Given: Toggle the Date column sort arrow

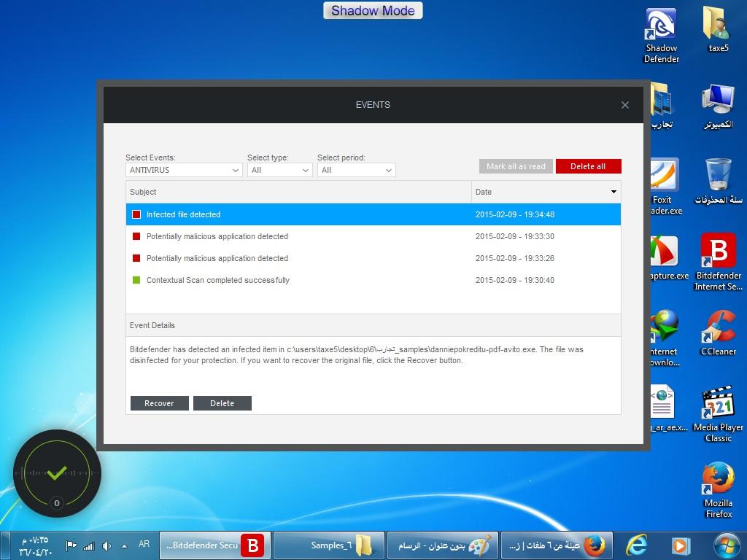Looking at the screenshot, I should click(x=614, y=192).
